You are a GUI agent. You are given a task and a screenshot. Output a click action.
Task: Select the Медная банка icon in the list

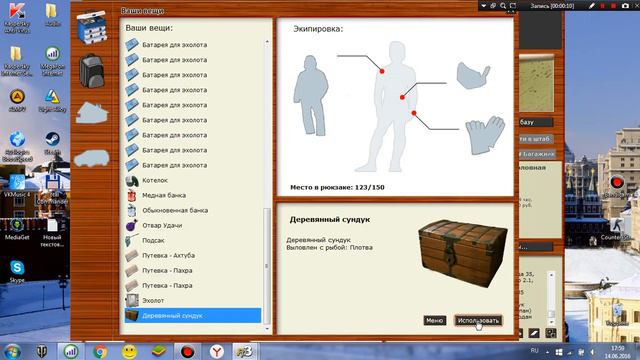[x=132, y=196]
